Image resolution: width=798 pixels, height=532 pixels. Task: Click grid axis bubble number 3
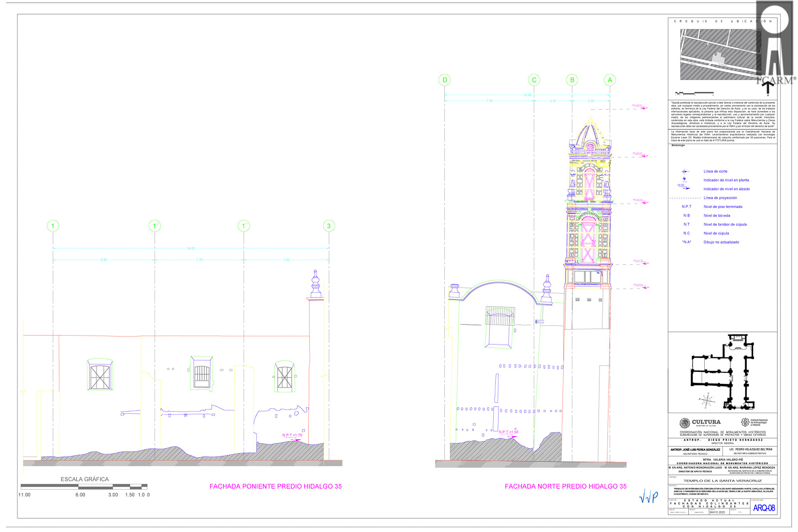(x=329, y=226)
